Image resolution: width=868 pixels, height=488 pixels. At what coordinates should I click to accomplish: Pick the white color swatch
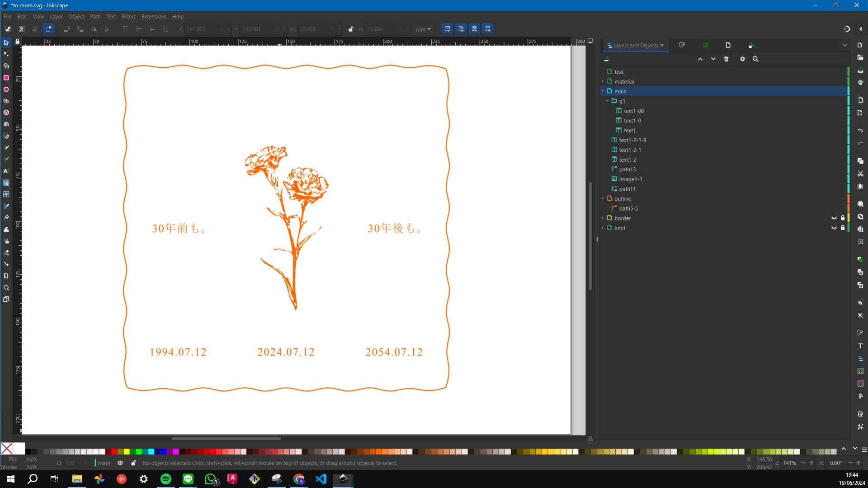pyautogui.click(x=19, y=449)
